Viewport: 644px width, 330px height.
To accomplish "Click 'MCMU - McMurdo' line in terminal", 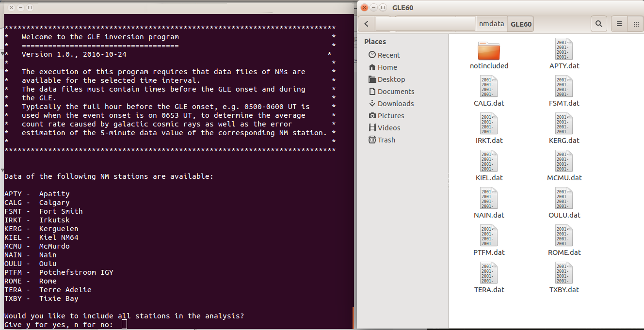I will [37, 246].
